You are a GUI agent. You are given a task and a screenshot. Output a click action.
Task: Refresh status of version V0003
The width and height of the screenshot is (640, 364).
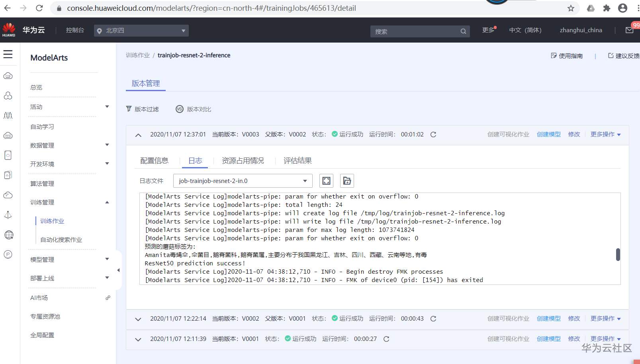coord(433,134)
